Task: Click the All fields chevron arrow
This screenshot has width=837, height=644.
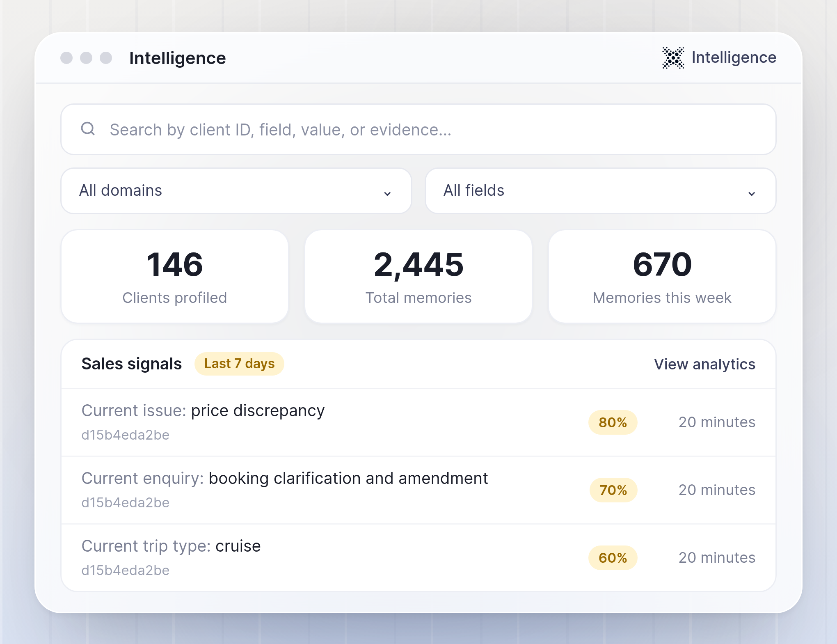Action: tap(752, 193)
